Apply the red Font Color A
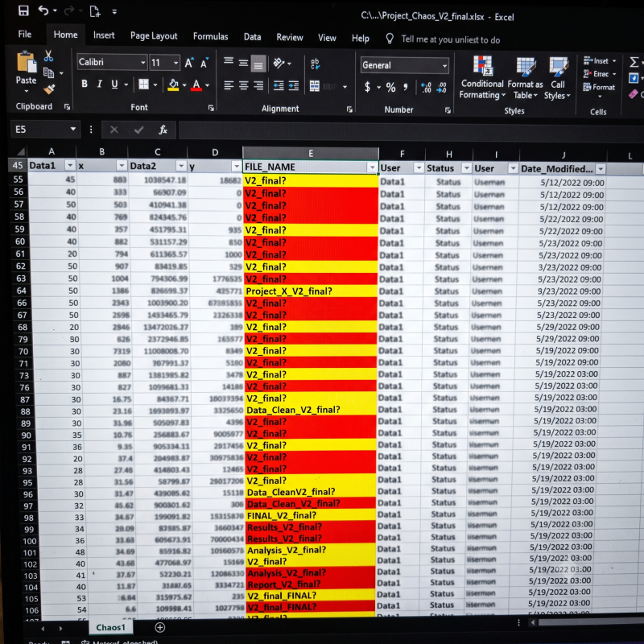The image size is (644, 644). tap(196, 85)
